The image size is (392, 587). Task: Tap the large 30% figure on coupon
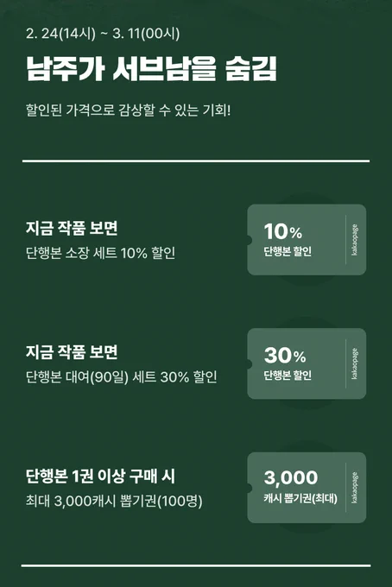pos(285,356)
